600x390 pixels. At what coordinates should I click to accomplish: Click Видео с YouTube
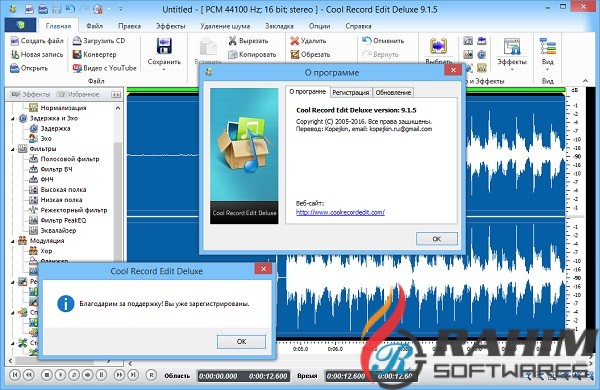coord(104,68)
